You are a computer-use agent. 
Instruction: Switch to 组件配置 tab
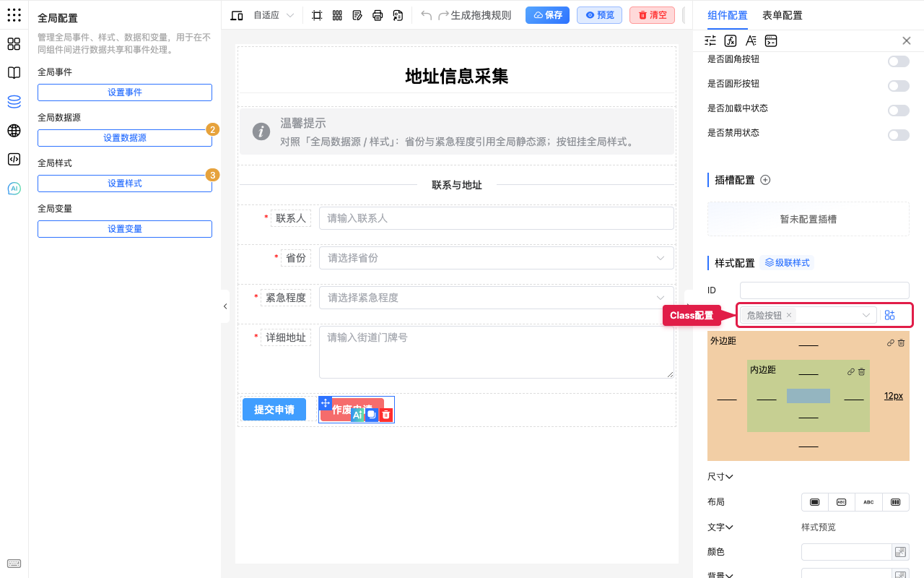(728, 15)
